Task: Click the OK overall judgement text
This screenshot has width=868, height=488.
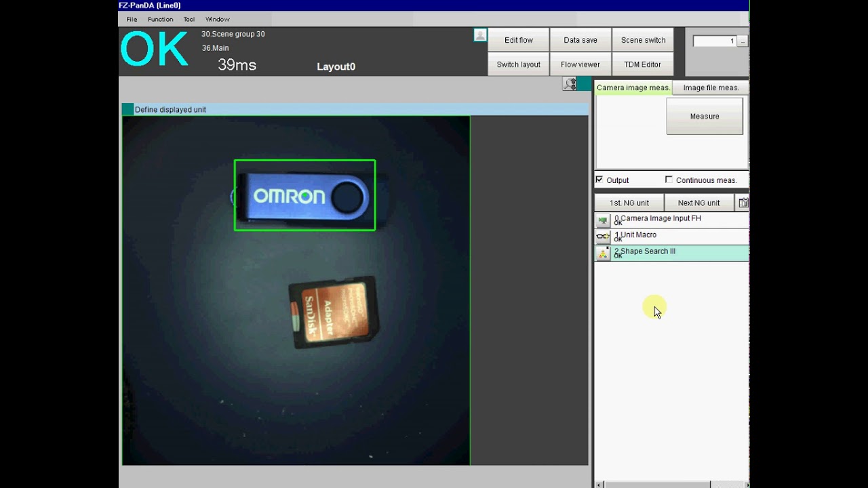Action: [x=155, y=49]
